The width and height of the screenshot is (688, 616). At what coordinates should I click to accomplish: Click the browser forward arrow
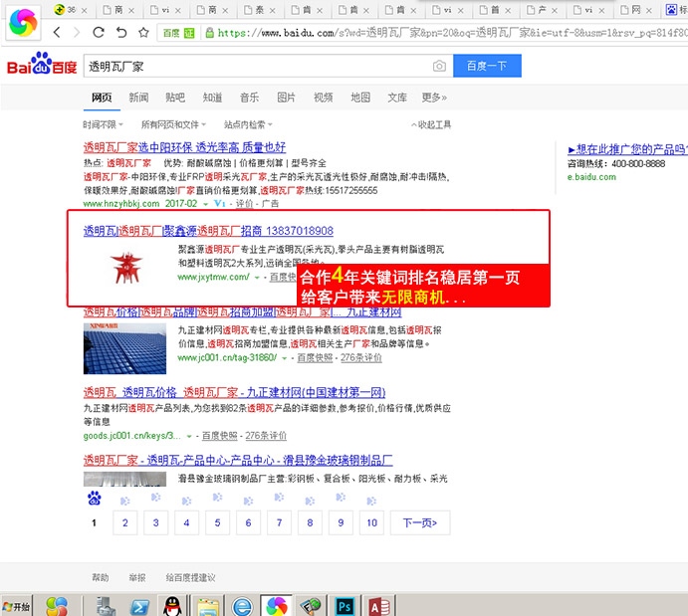pyautogui.click(x=77, y=32)
